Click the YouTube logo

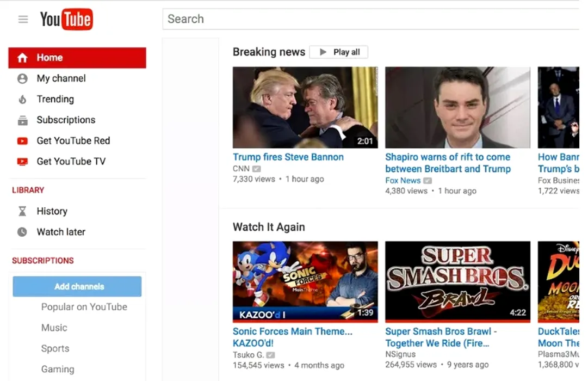point(66,19)
